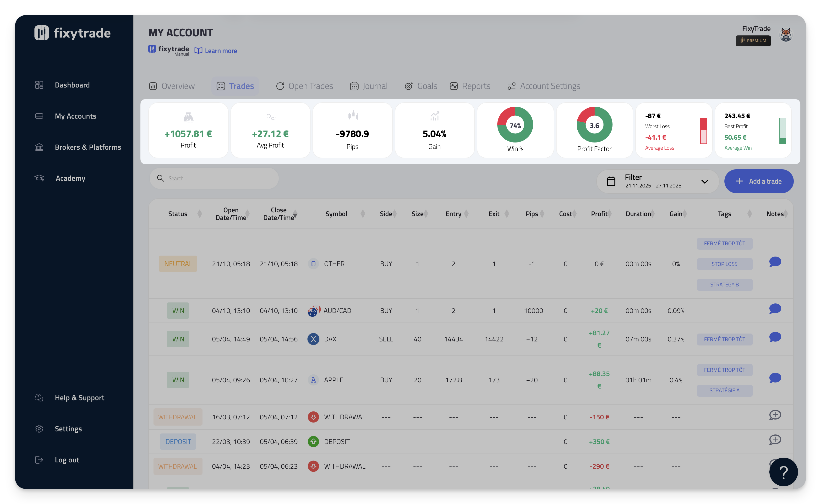The width and height of the screenshot is (821, 504).
Task: Click the calendar icon in Filter
Action: click(611, 181)
